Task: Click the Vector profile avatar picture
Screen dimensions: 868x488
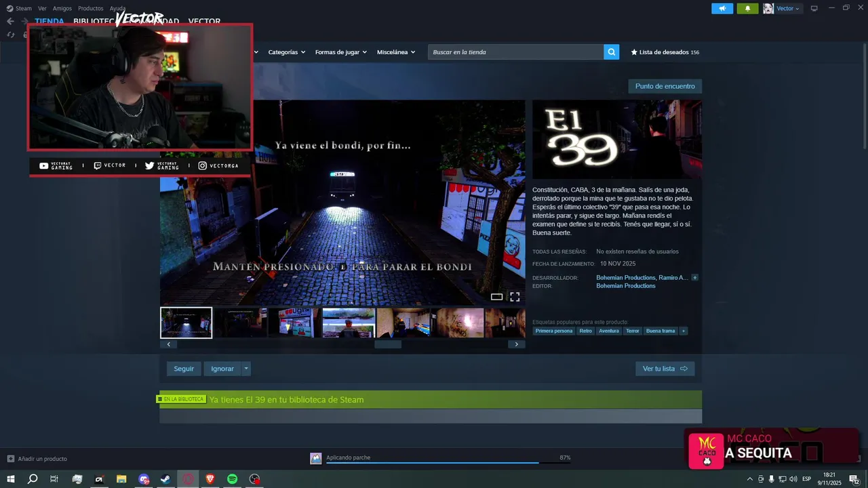Action: coord(768,8)
